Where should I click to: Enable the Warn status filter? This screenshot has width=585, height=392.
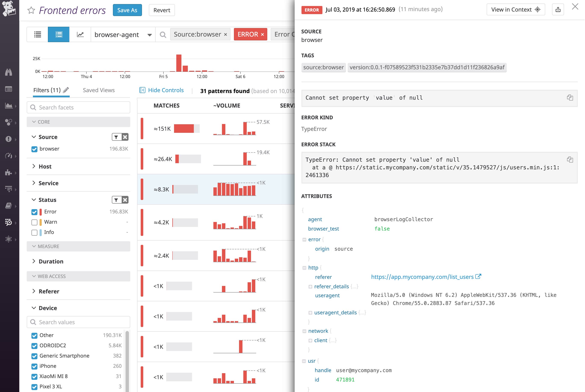coord(34,222)
